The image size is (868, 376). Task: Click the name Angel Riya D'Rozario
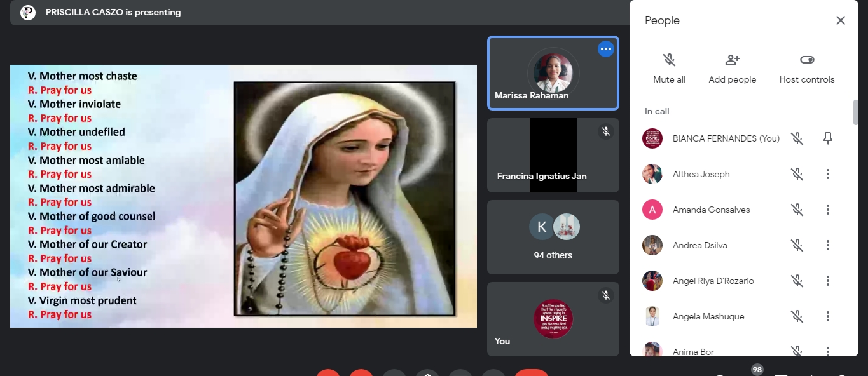(x=713, y=281)
